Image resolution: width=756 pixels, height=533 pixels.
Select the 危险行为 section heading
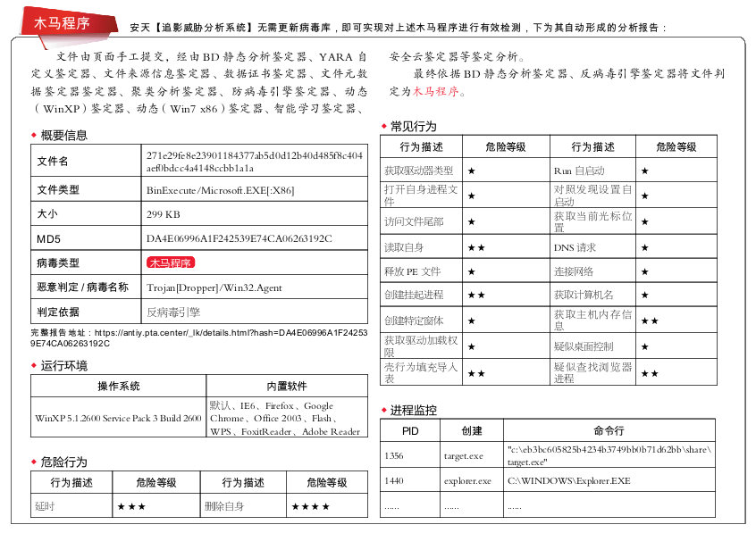coord(63,462)
